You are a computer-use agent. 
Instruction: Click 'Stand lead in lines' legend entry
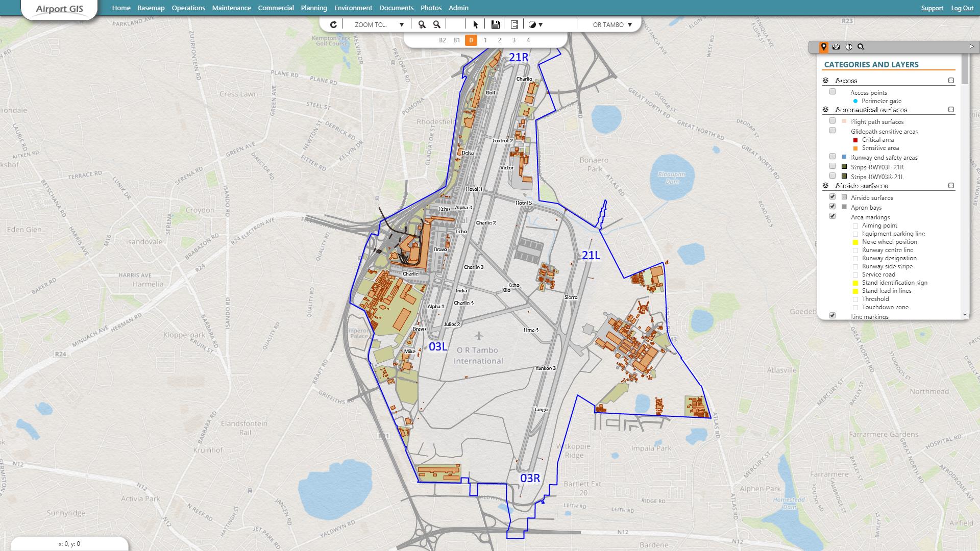click(x=887, y=291)
